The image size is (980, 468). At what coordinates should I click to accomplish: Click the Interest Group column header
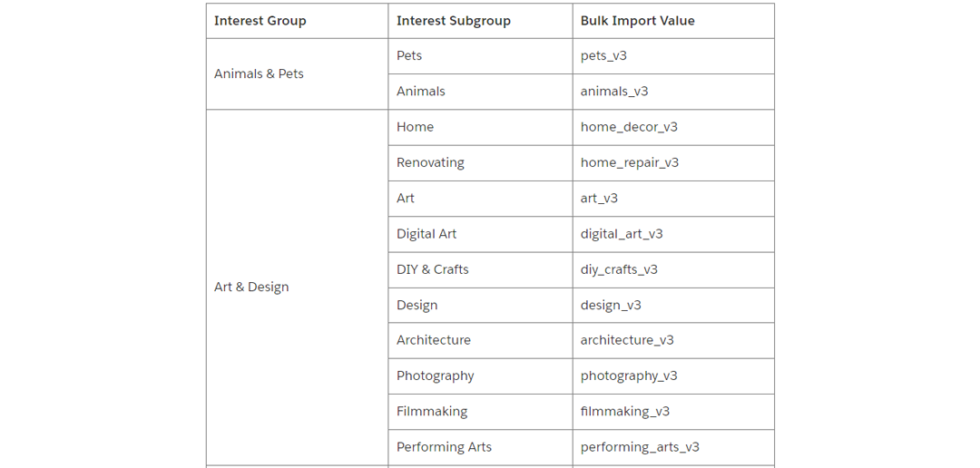click(x=260, y=21)
